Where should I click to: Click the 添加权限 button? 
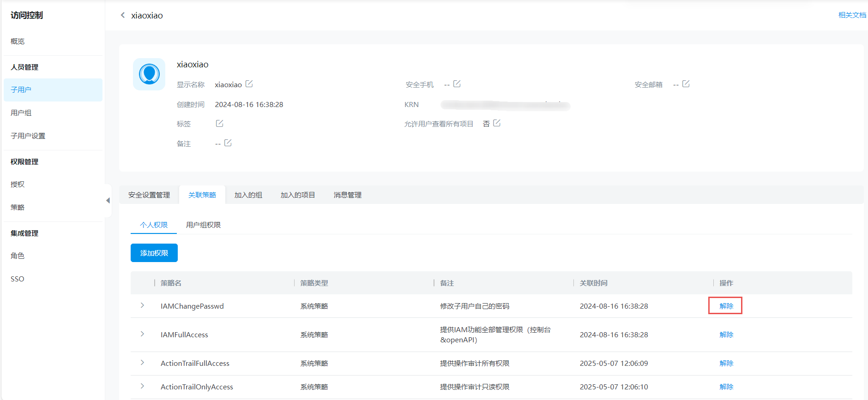(x=154, y=253)
